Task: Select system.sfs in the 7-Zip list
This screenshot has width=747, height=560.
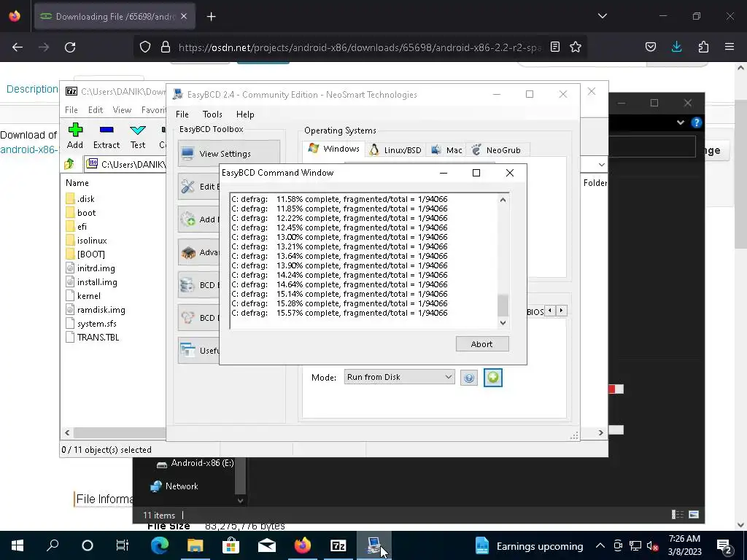Action: [x=91, y=323]
